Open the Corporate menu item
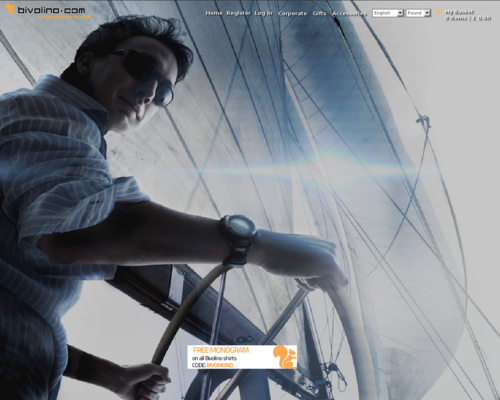The width and height of the screenshot is (500, 400). click(292, 13)
